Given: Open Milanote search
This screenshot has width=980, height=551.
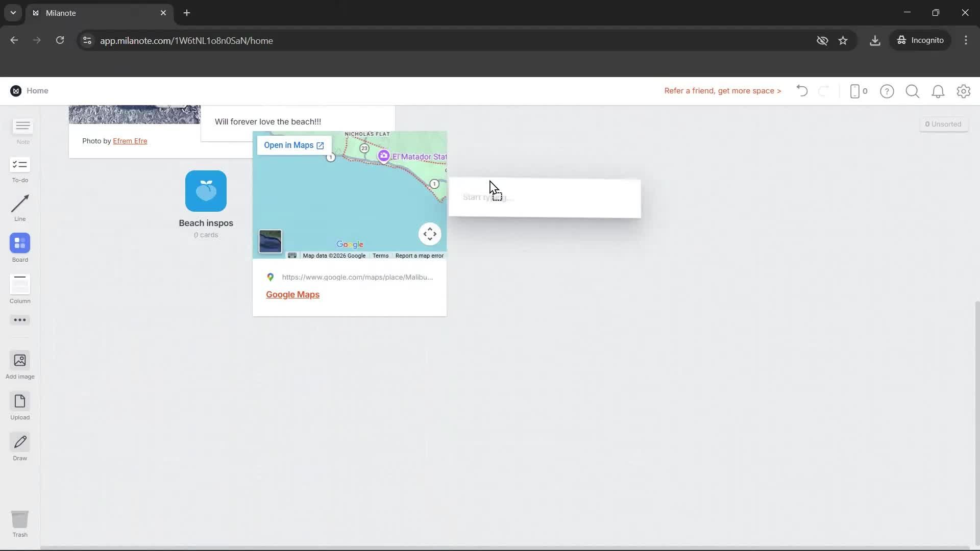Looking at the screenshot, I should pyautogui.click(x=913, y=91).
